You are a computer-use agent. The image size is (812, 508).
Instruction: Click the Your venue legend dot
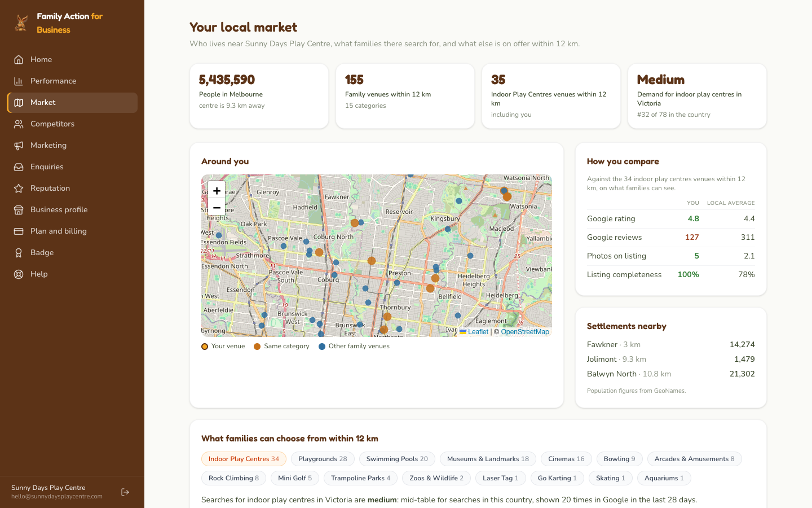(x=205, y=347)
